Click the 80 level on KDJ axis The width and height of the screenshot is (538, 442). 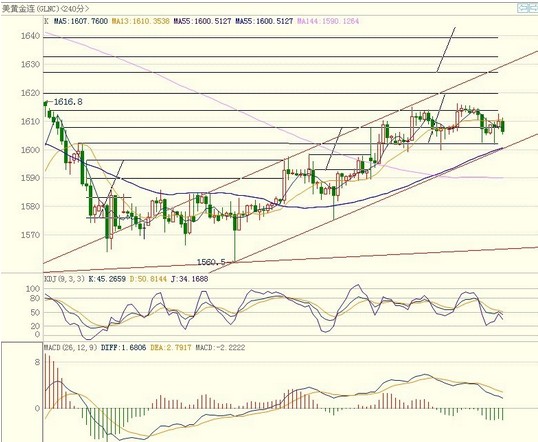(35, 298)
